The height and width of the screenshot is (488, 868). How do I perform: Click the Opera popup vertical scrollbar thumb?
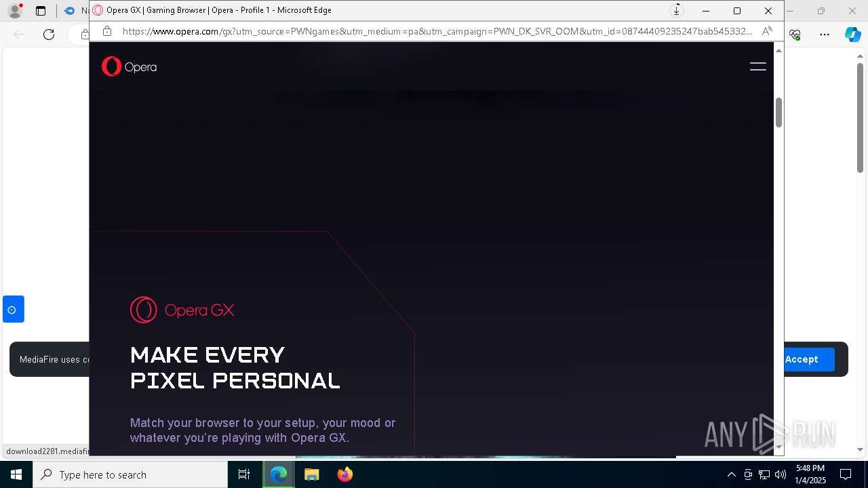[778, 113]
